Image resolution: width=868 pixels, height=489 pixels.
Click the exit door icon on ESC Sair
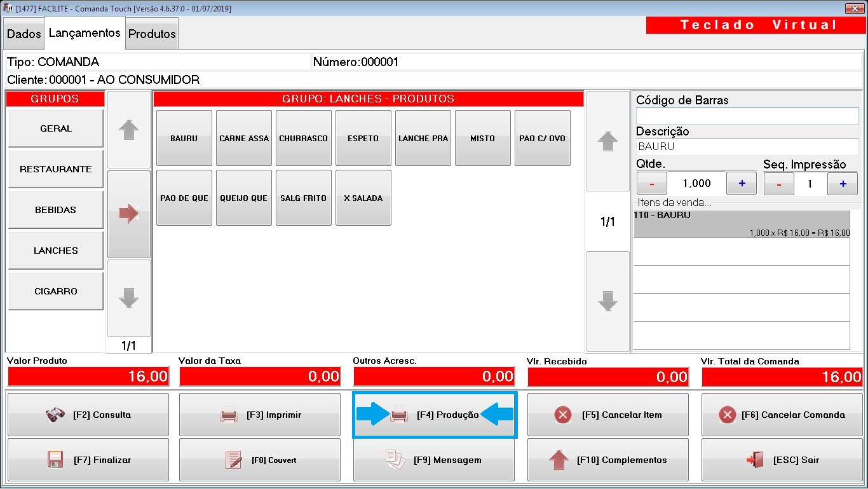coord(755,460)
